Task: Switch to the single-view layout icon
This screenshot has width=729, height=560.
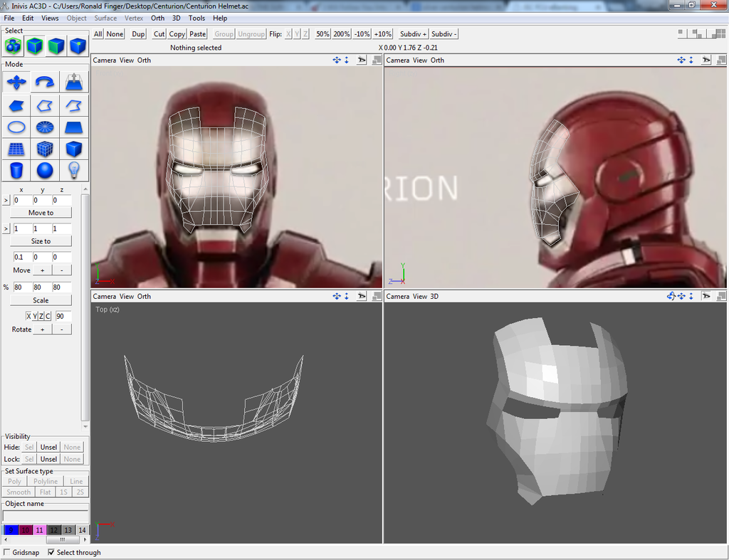Action: pos(681,33)
